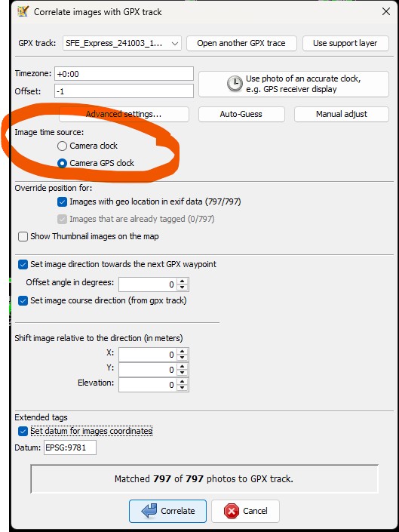
Task: Select the Camera GPS clock option
Action: click(x=62, y=164)
